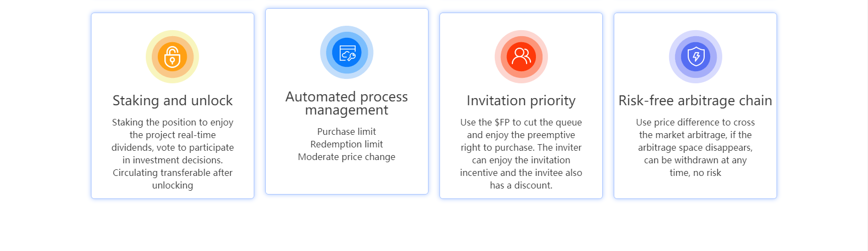This screenshot has height=251, width=868.
Task: Click the blue automated process management icon
Action: [x=347, y=53]
